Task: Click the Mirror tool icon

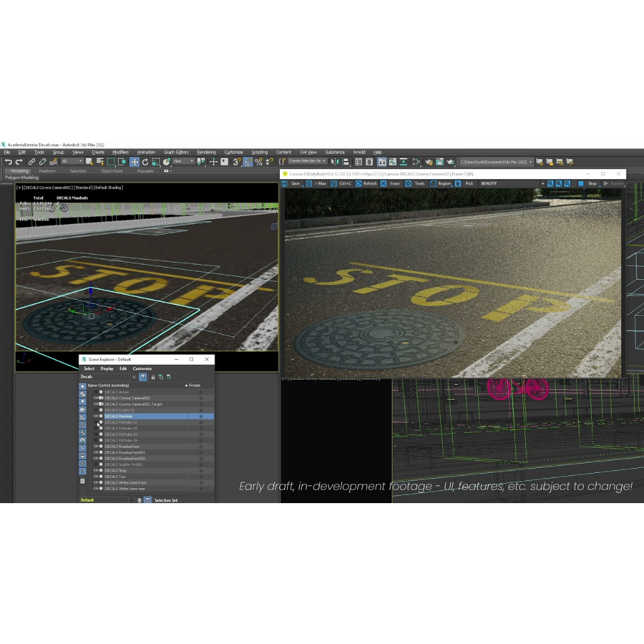Action: [x=335, y=162]
